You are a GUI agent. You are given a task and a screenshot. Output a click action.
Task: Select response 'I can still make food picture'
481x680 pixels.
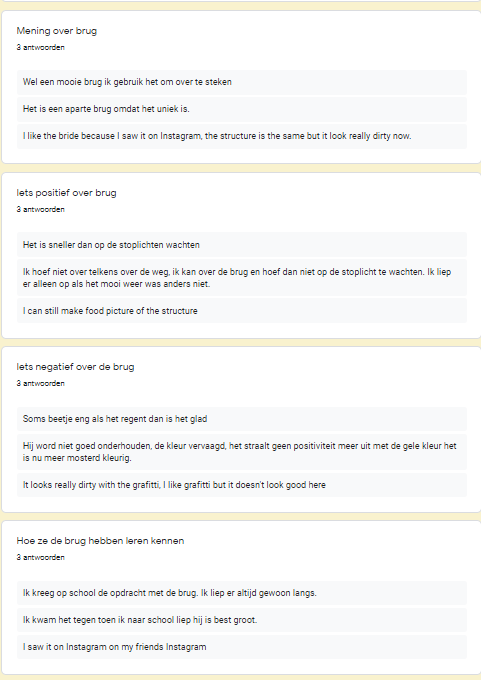242,311
